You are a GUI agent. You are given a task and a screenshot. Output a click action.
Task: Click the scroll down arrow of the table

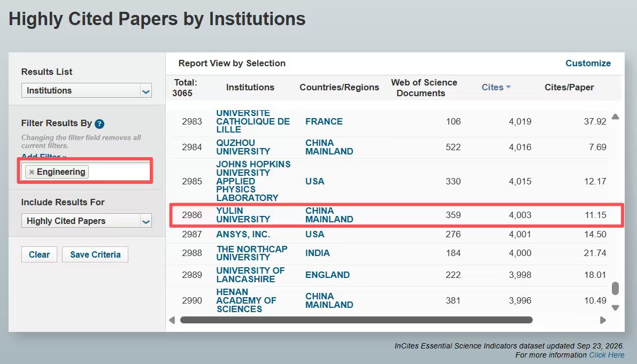[x=616, y=307]
